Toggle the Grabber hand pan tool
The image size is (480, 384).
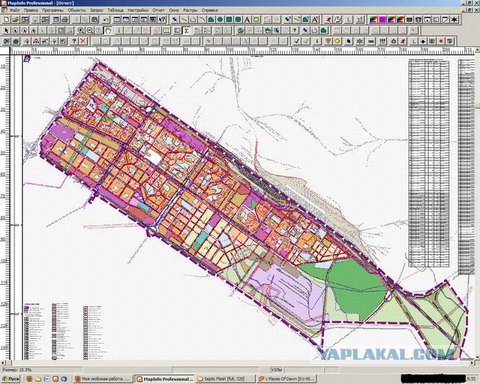click(x=108, y=31)
